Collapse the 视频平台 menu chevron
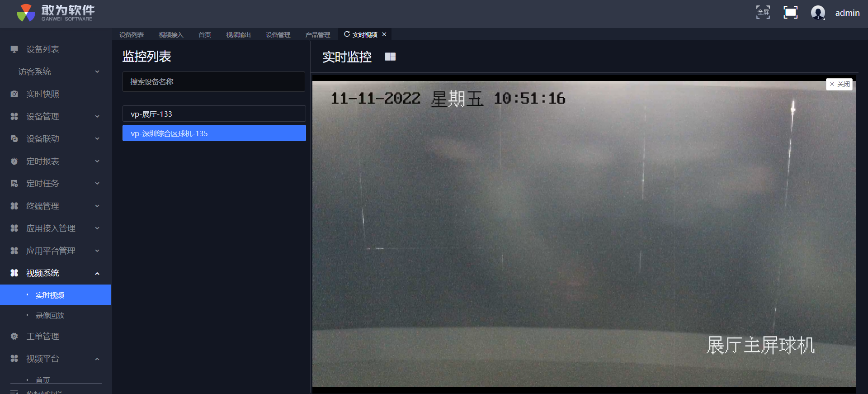The height and width of the screenshot is (394, 868). (x=97, y=359)
